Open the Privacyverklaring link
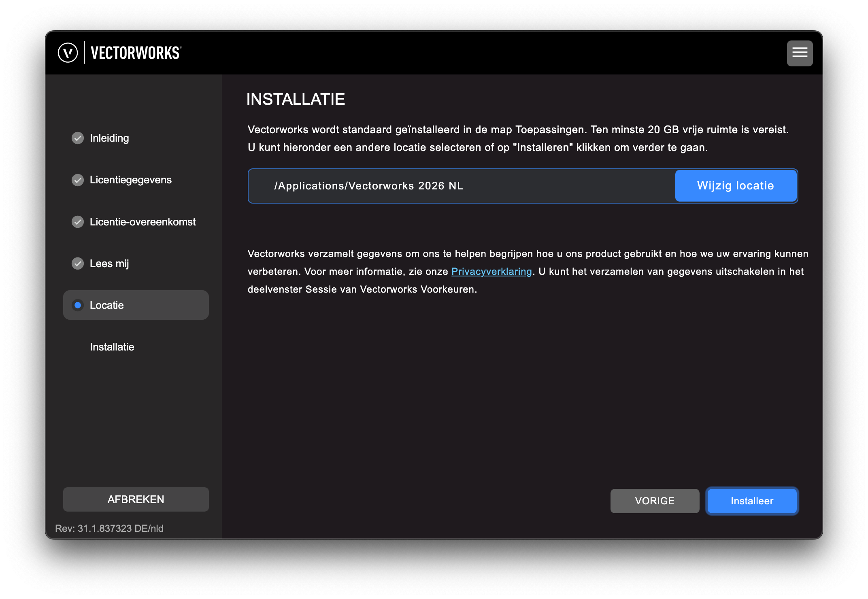 tap(491, 272)
